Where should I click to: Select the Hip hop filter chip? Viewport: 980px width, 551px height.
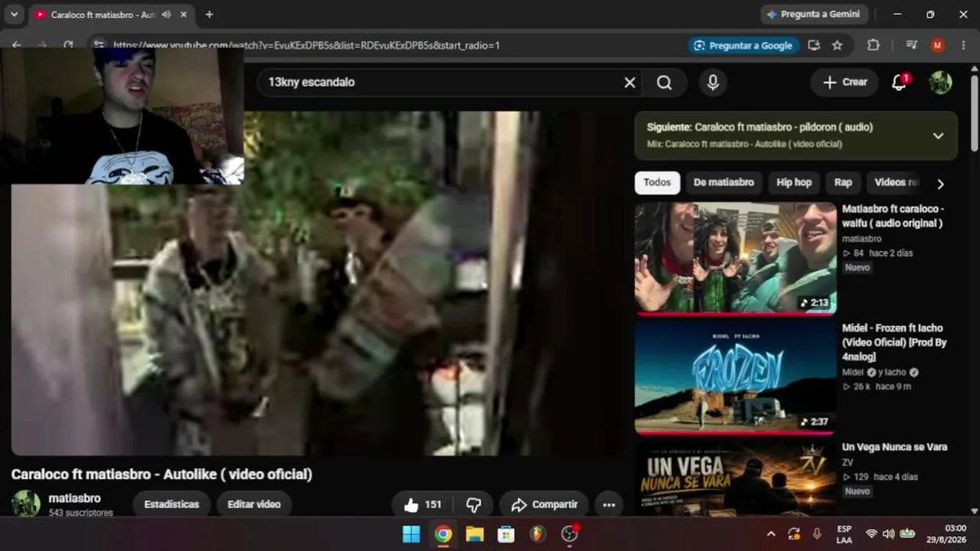pos(794,182)
